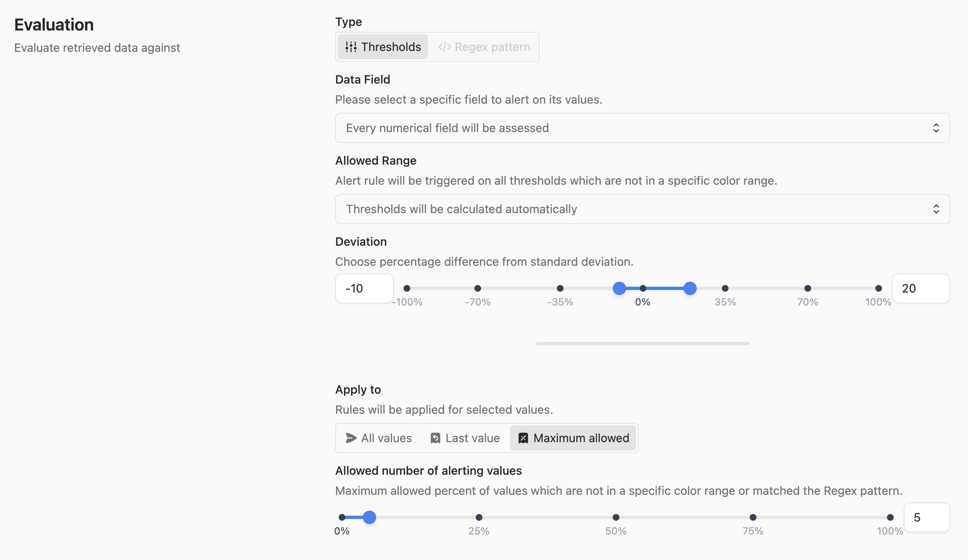Screen dimensions: 968x560
Task: Set alerting values slider to 75%
Action: tap(753, 517)
